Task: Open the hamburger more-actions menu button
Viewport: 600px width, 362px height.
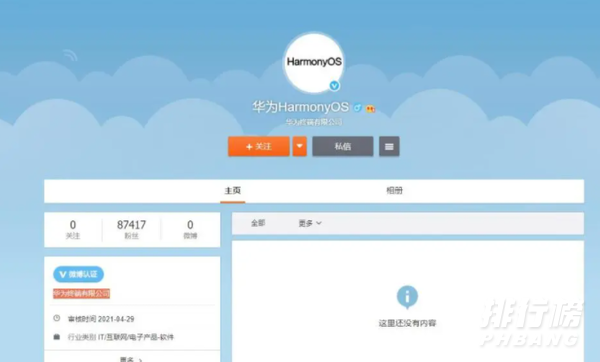Action: click(x=389, y=147)
